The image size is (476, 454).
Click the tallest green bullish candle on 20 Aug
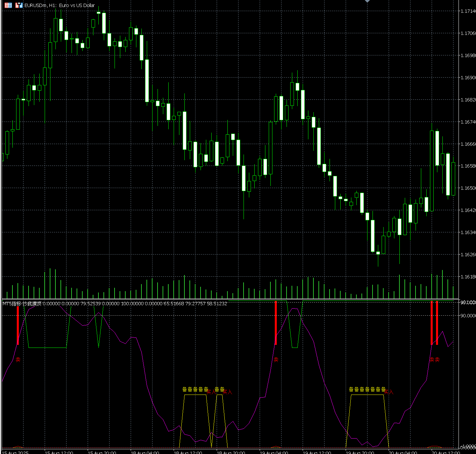432,171
